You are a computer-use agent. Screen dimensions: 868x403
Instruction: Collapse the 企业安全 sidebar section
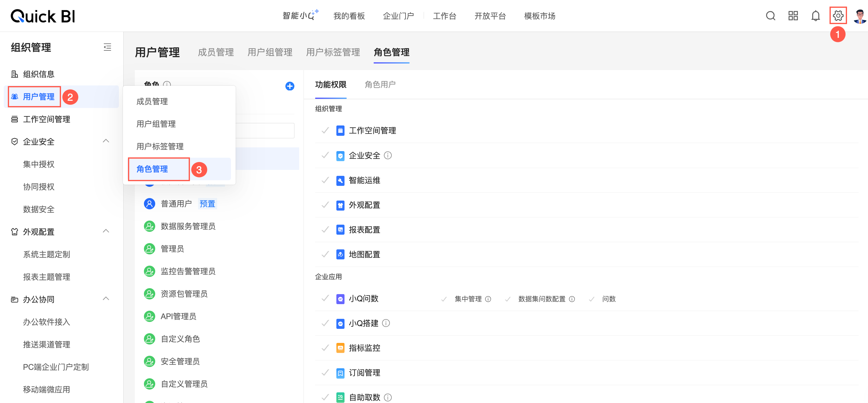click(106, 141)
